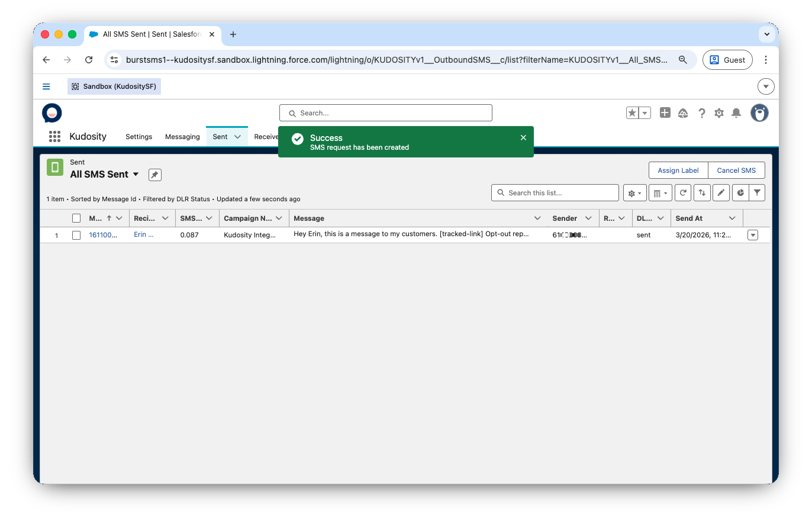Pin the All SMS Sent list view
The width and height of the screenshot is (812, 528).
pos(154,175)
